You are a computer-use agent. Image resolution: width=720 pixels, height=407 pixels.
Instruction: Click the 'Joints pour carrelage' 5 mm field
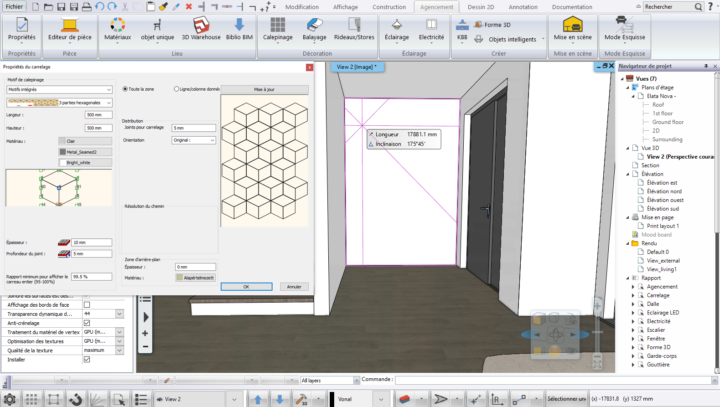coord(193,128)
